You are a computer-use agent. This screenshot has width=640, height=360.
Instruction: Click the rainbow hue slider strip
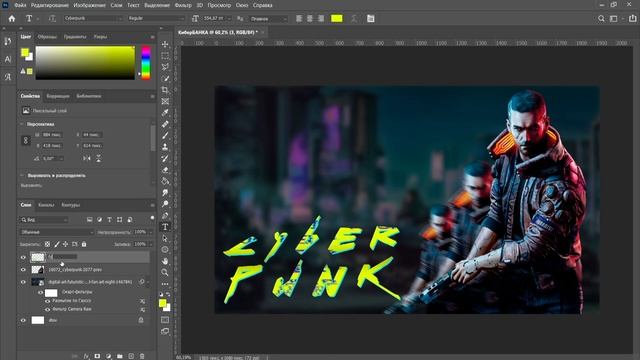(x=146, y=63)
